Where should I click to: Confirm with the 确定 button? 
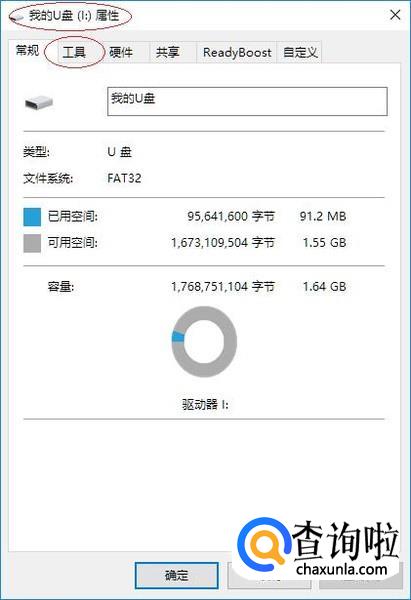click(177, 575)
